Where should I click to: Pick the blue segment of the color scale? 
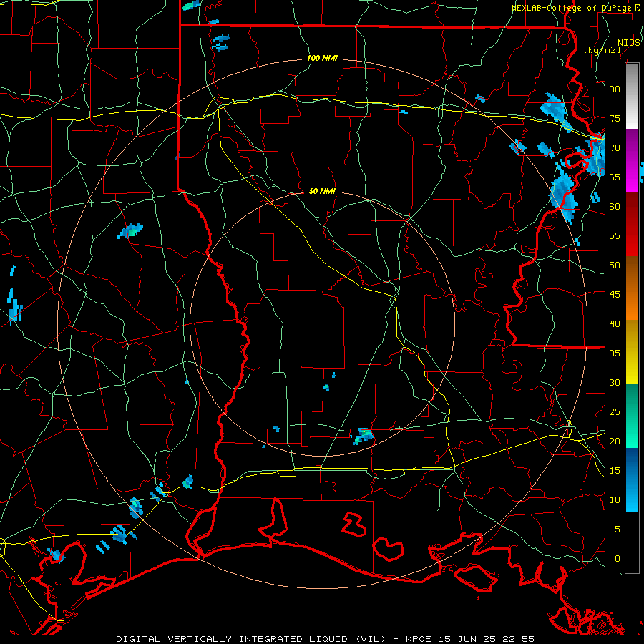[x=632, y=479]
